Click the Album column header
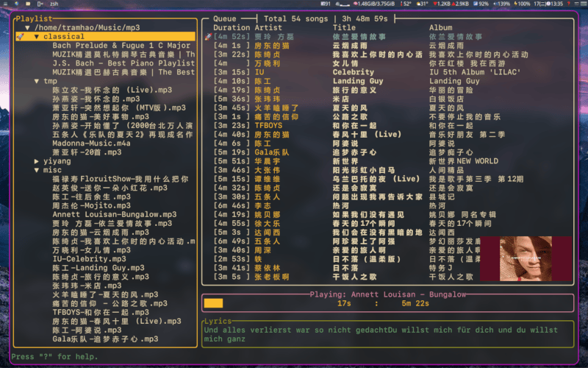 440,27
